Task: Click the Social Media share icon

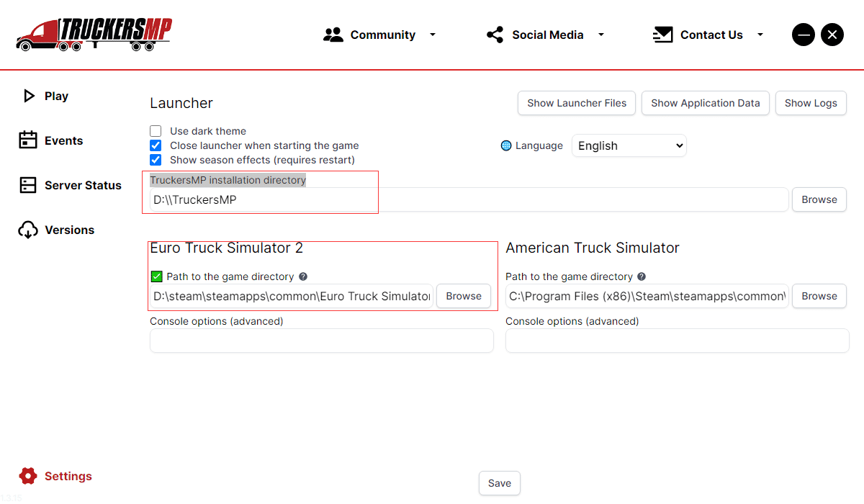Action: tap(495, 35)
